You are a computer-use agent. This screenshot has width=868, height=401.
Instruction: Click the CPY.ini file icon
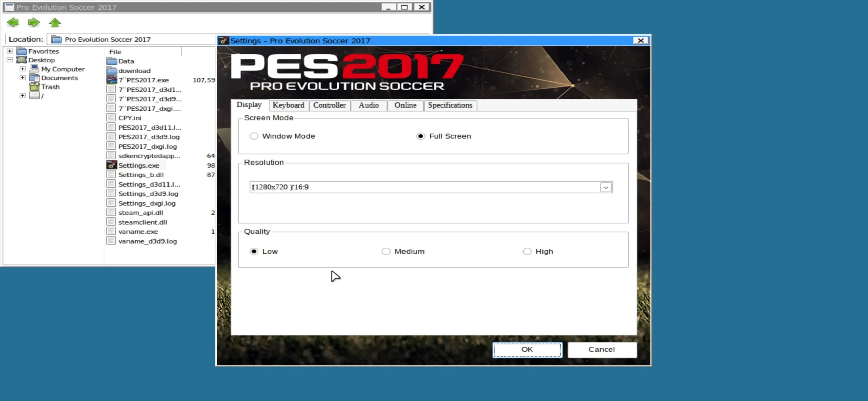(111, 118)
